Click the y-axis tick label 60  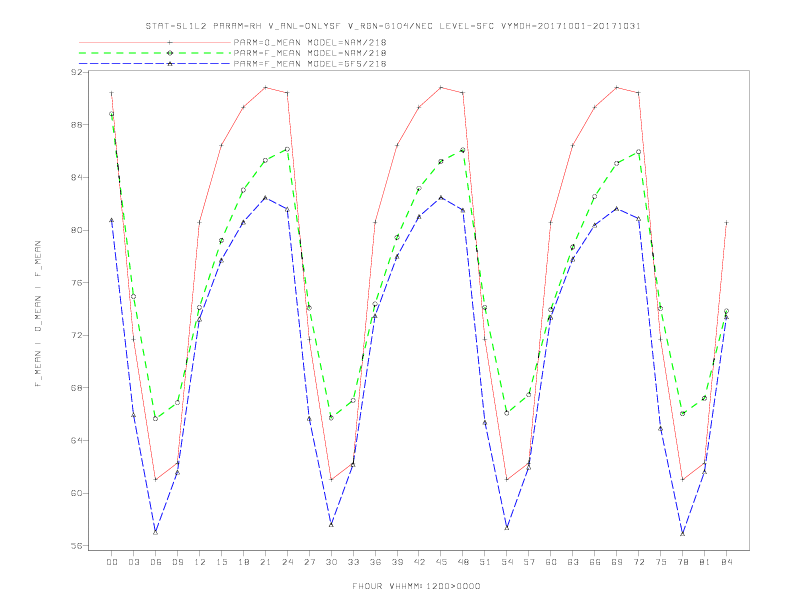[x=76, y=493]
